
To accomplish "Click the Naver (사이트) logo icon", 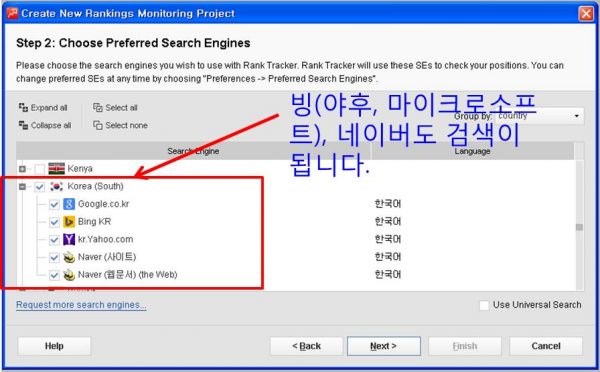I will tap(69, 257).
